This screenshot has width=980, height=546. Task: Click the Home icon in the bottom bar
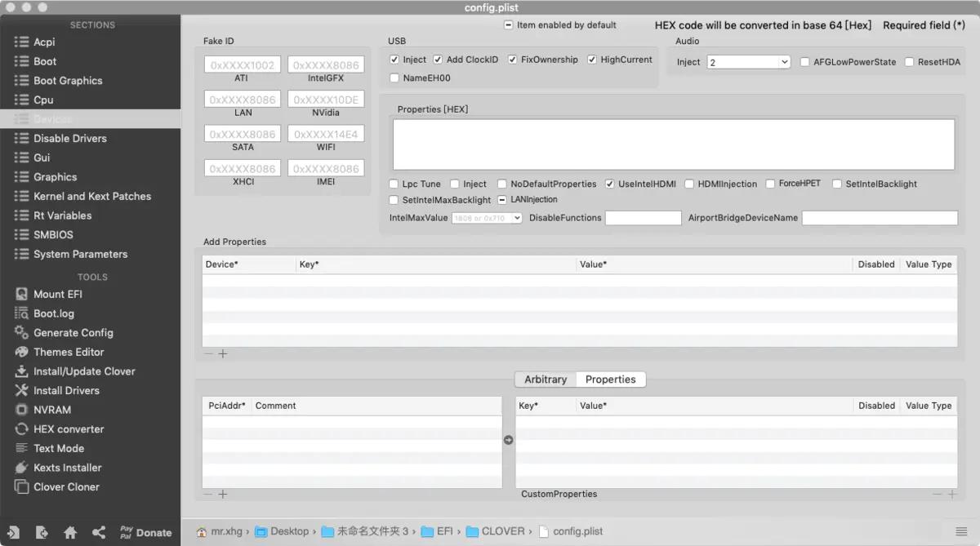[70, 531]
